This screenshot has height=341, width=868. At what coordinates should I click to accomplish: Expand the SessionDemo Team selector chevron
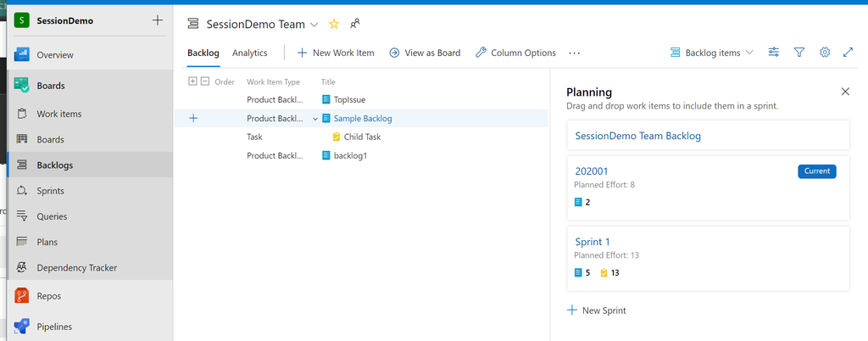tap(314, 25)
